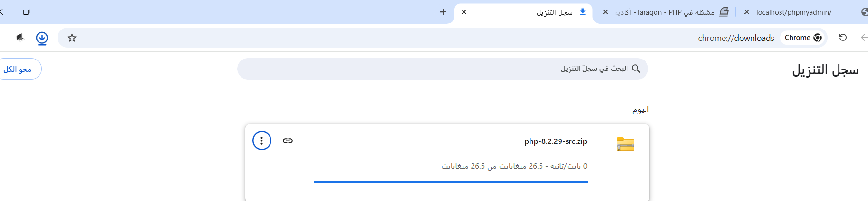Focus the search download history field
This screenshot has height=201, width=868.
443,69
